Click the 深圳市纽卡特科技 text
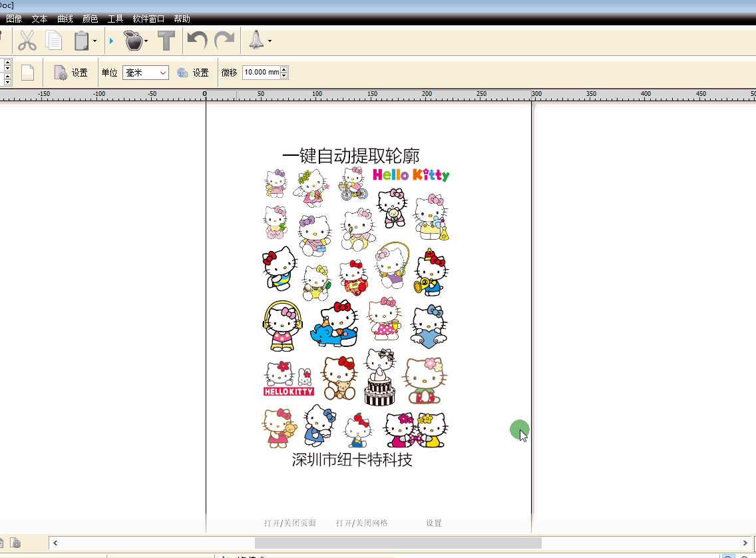Screen dimensions: 756x558 tap(352, 459)
